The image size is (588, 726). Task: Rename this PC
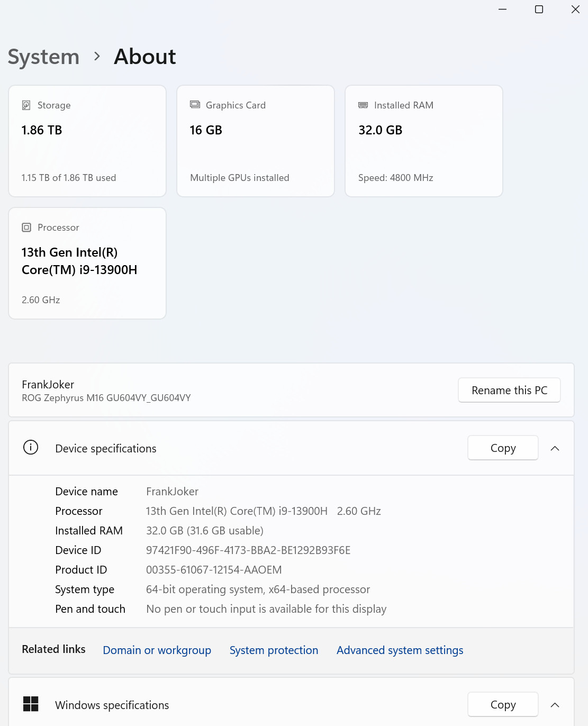[x=509, y=391]
